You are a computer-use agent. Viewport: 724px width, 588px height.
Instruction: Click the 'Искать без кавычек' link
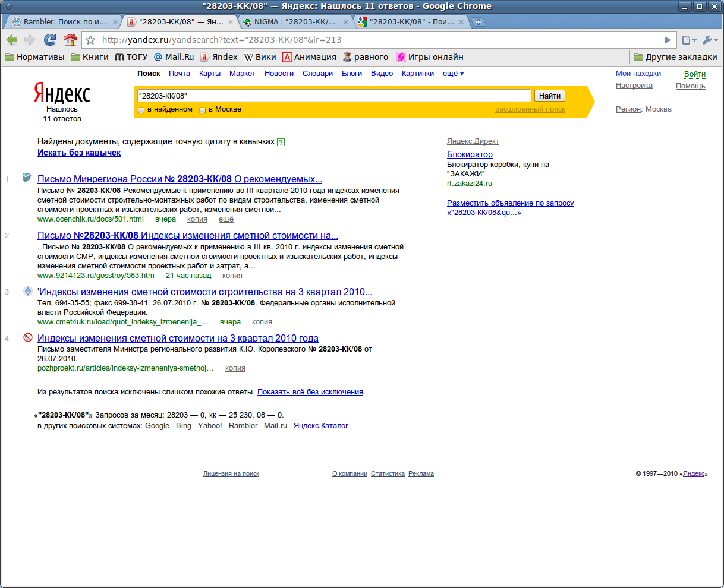coord(79,153)
